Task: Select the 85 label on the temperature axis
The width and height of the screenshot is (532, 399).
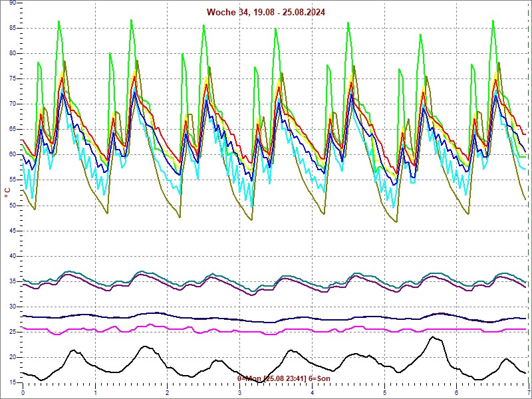Action: tap(12, 28)
